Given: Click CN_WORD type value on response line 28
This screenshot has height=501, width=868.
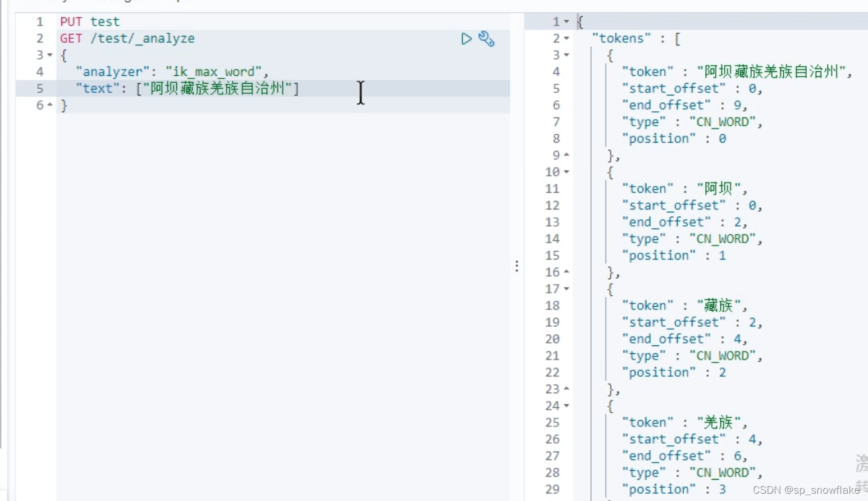Looking at the screenshot, I should coord(723,472).
